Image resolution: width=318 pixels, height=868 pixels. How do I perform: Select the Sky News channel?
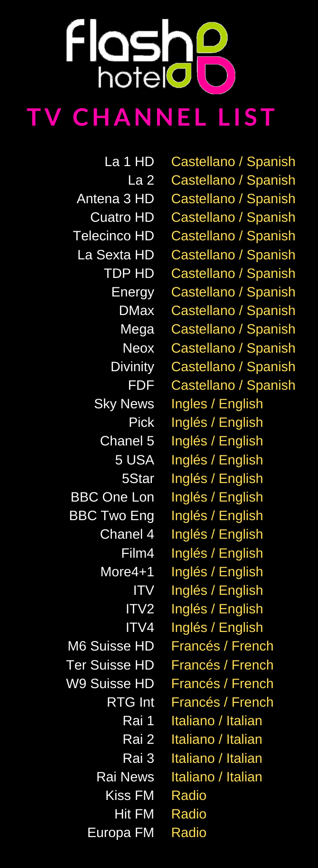124,404
